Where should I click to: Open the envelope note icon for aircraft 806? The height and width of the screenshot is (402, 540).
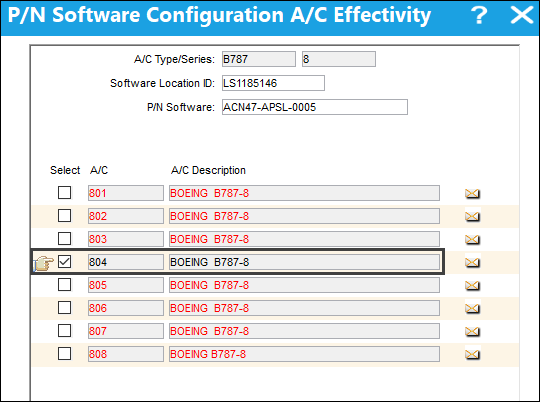tap(472, 308)
